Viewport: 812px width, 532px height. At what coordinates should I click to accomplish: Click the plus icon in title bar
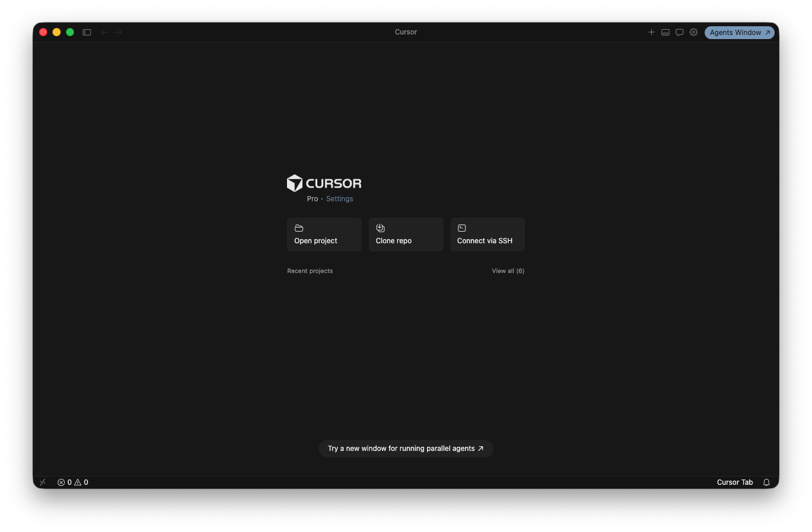[652, 32]
